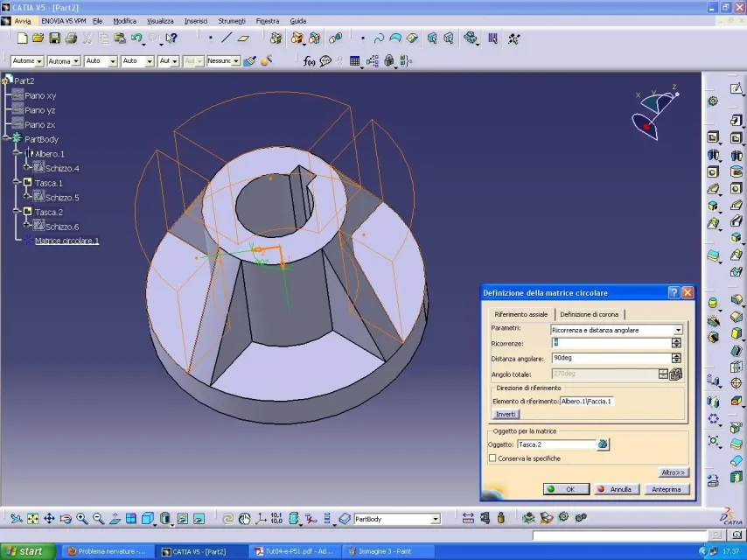Switch to Tut04-e-P51.pdf taskbar window
Screen dimensions: 747x560
pos(296,551)
